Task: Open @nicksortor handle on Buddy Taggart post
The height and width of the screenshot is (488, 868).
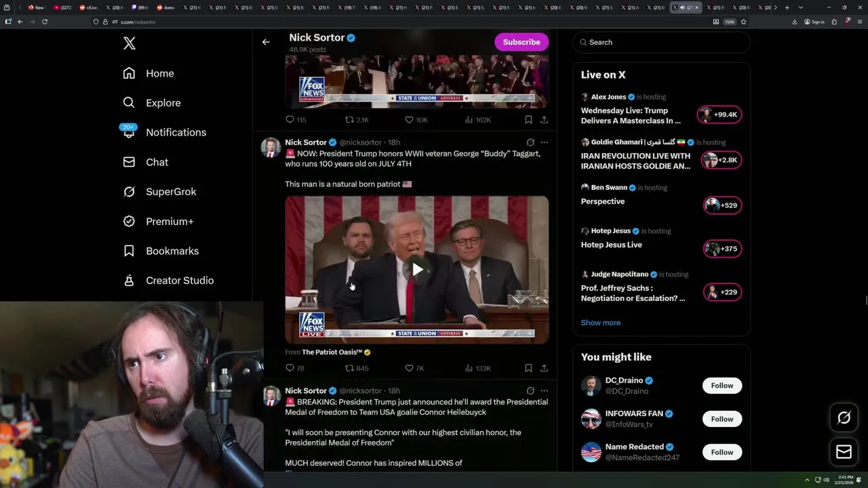Action: click(x=360, y=142)
